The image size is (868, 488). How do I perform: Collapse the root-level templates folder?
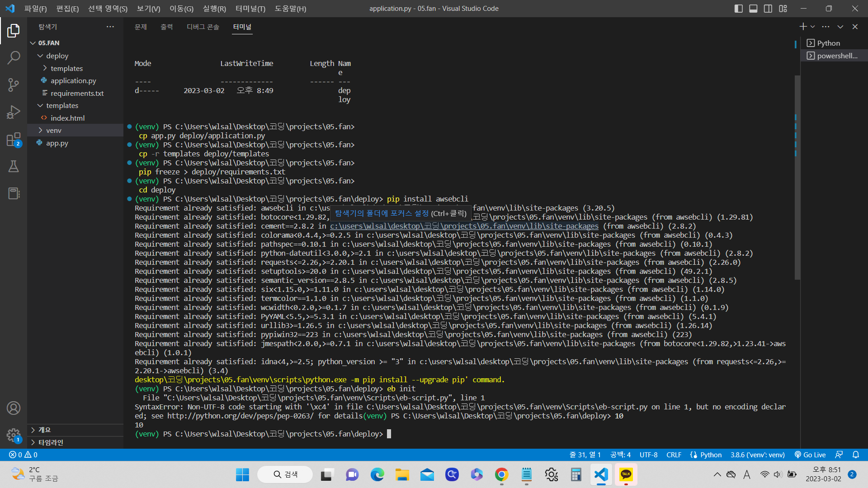(75, 105)
